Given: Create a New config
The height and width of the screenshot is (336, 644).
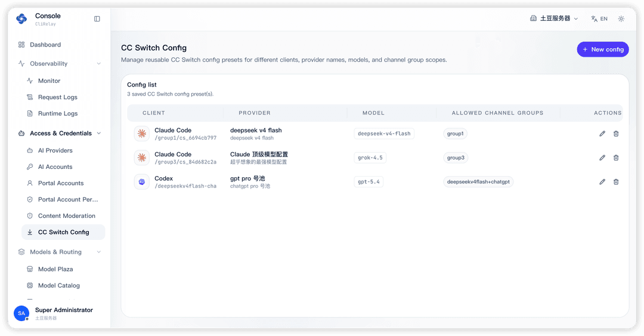Looking at the screenshot, I should 602,50.
